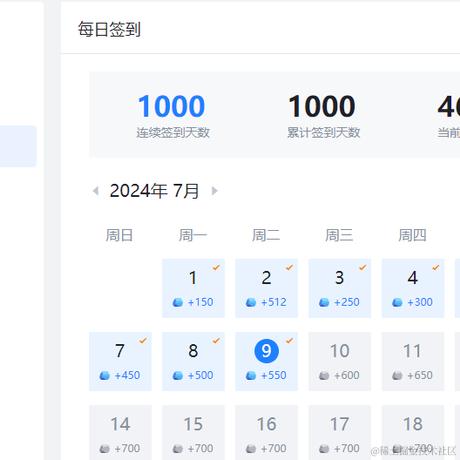This screenshot has width=460, height=460.
Task: Select July 10 with +600 reward
Action: [x=340, y=361]
